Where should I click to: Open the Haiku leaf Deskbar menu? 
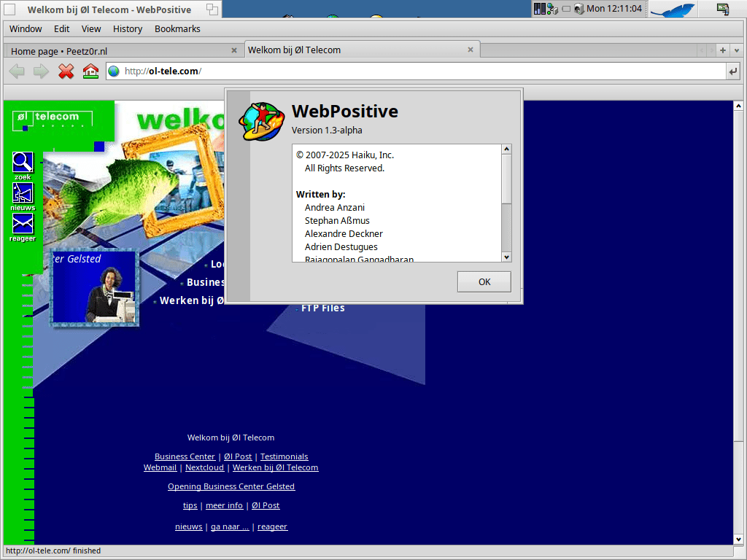pyautogui.click(x=672, y=9)
